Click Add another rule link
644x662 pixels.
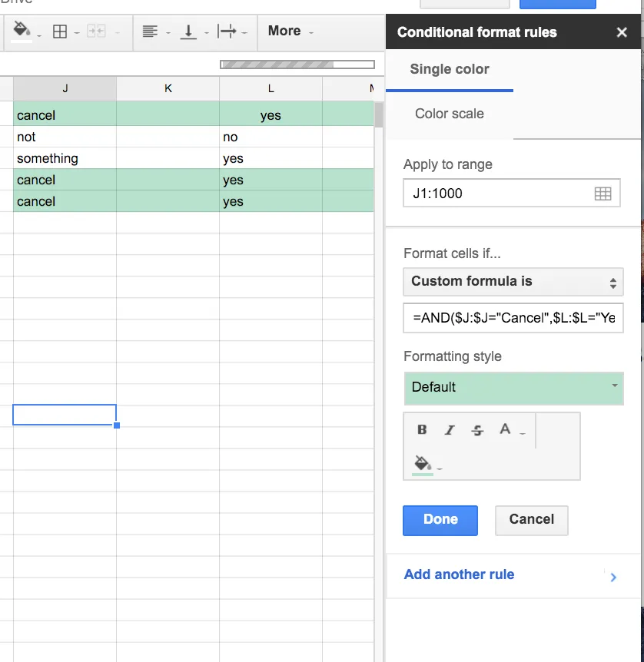coord(459,574)
